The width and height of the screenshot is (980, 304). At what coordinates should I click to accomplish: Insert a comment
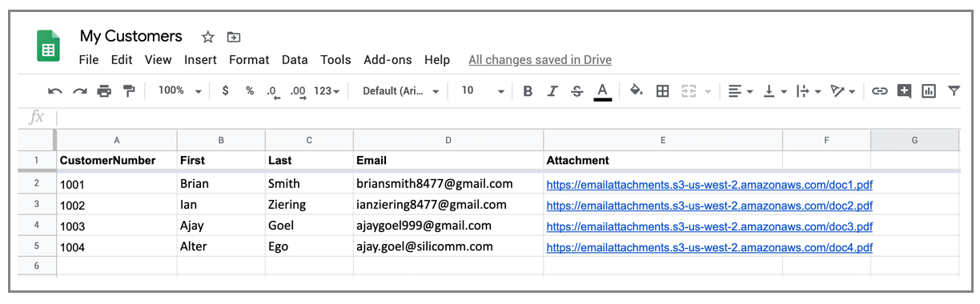(905, 91)
